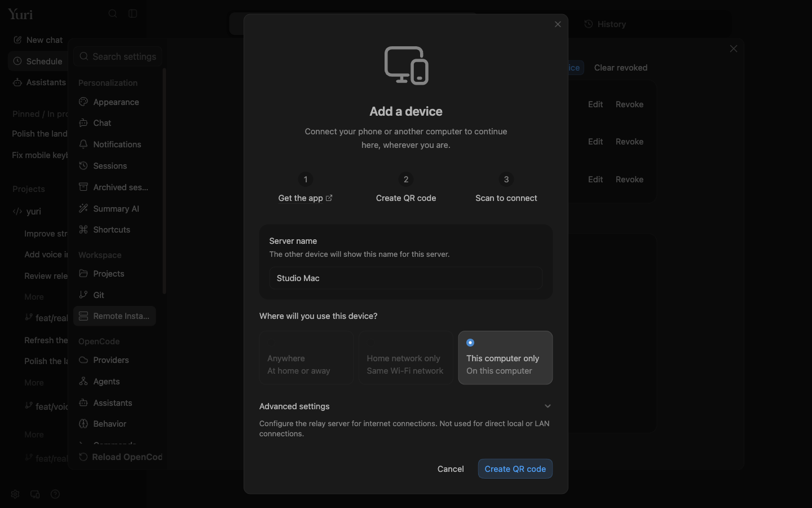Click the Summary AI wand icon

(x=83, y=209)
